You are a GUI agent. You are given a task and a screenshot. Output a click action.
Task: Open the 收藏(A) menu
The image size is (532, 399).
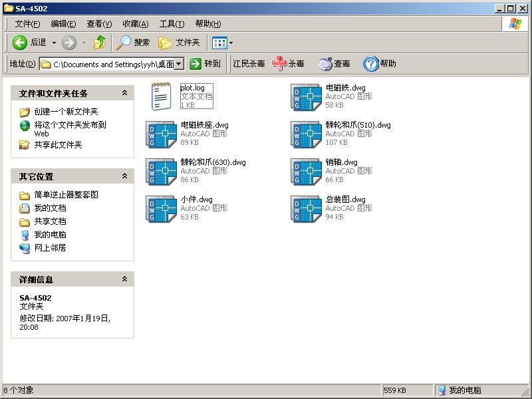pyautogui.click(x=136, y=24)
